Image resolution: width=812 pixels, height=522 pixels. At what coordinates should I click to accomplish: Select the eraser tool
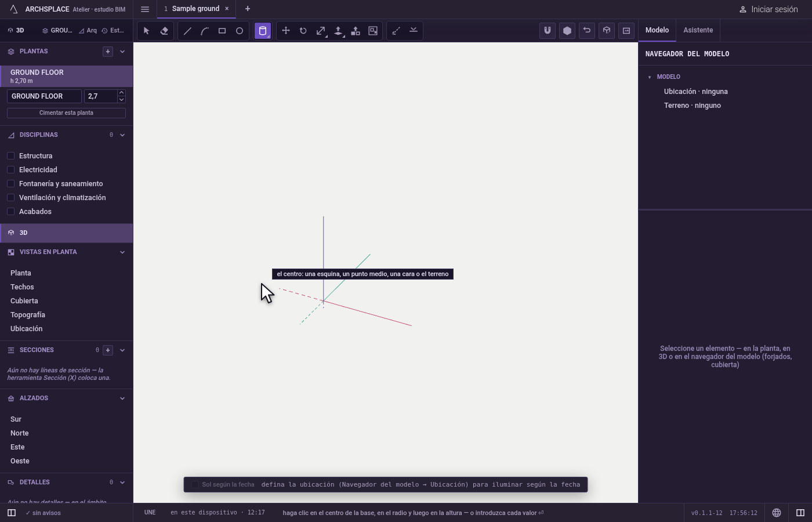pos(164,31)
